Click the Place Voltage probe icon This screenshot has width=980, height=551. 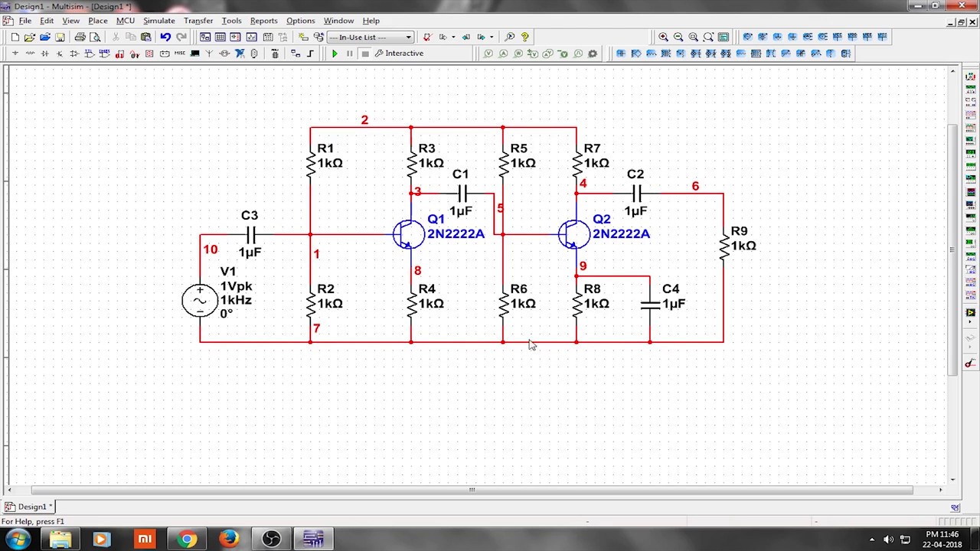(x=488, y=54)
